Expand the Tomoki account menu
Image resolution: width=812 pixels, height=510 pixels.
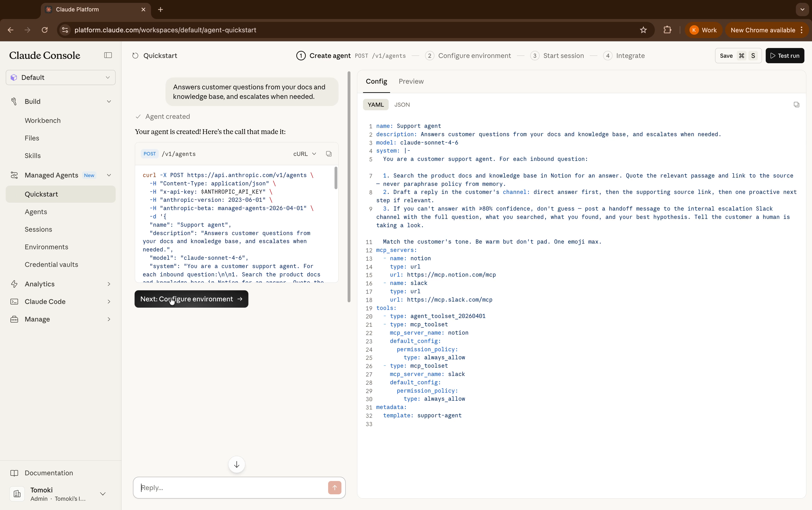pos(103,494)
